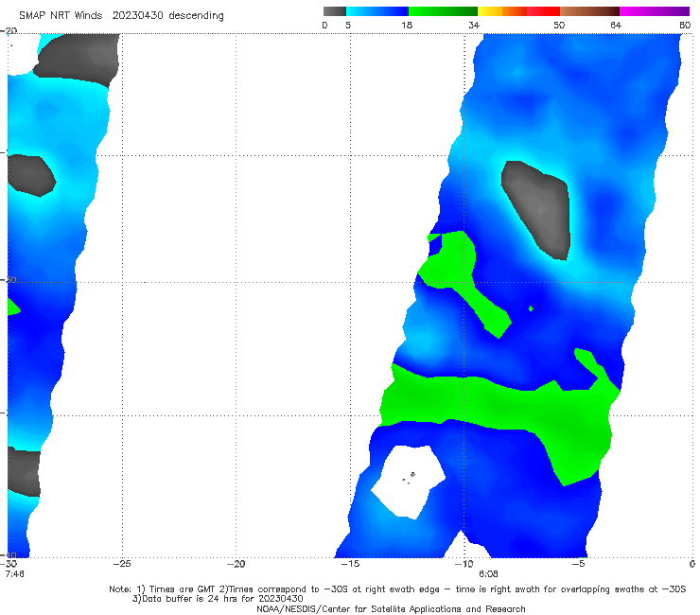Click the color bar label 50
Screen dimensions: 700x615
pyautogui.click(x=559, y=26)
